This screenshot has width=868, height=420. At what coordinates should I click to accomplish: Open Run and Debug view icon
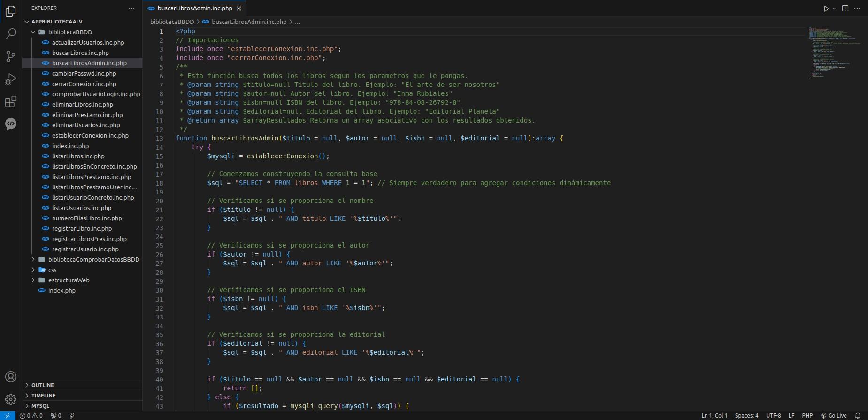click(10, 79)
